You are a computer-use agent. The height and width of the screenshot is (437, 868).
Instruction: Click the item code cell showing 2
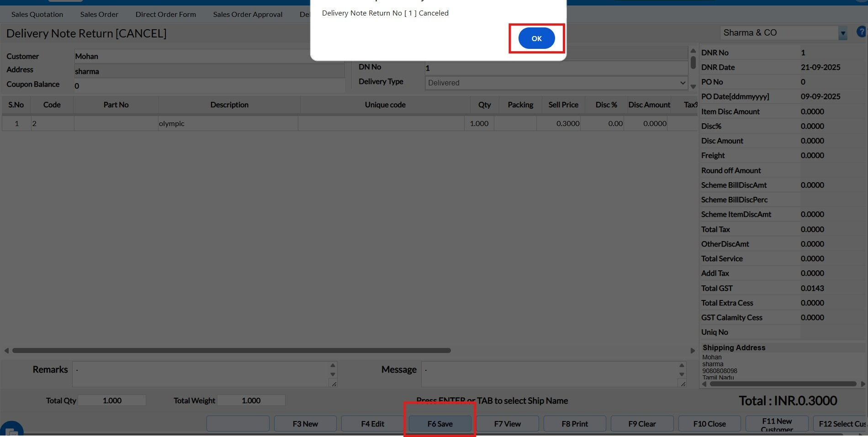coord(53,123)
